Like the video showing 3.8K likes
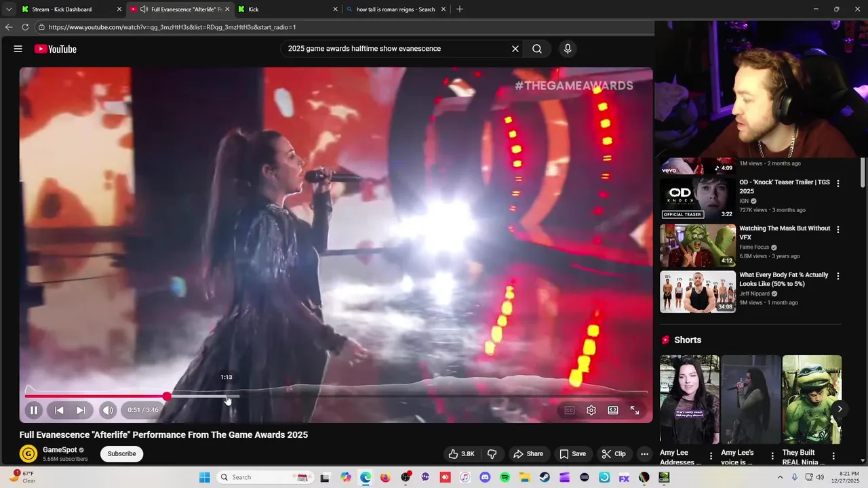 [461, 453]
